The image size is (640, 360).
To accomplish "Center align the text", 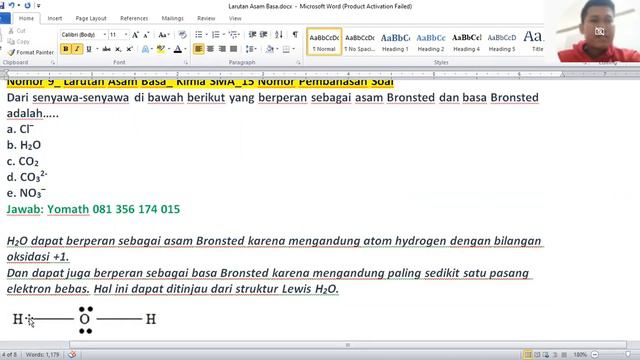I will click(210, 49).
